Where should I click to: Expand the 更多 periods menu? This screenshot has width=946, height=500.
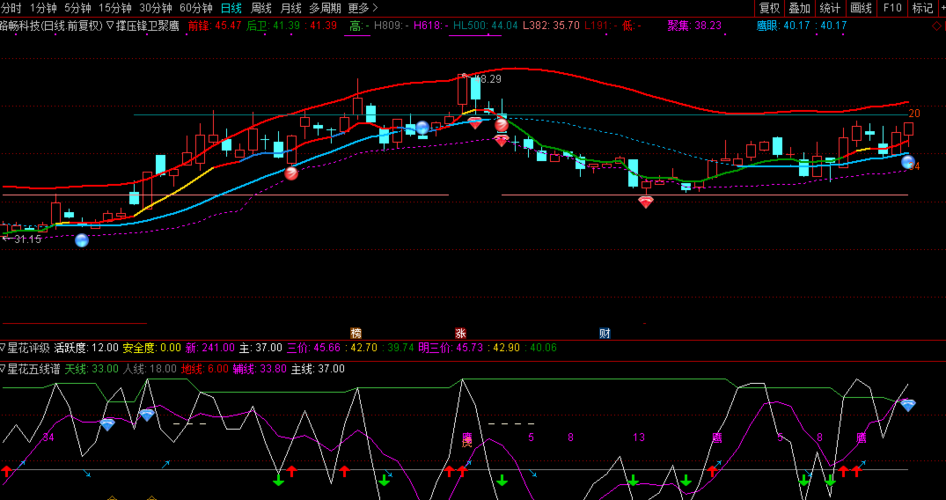[x=363, y=8]
